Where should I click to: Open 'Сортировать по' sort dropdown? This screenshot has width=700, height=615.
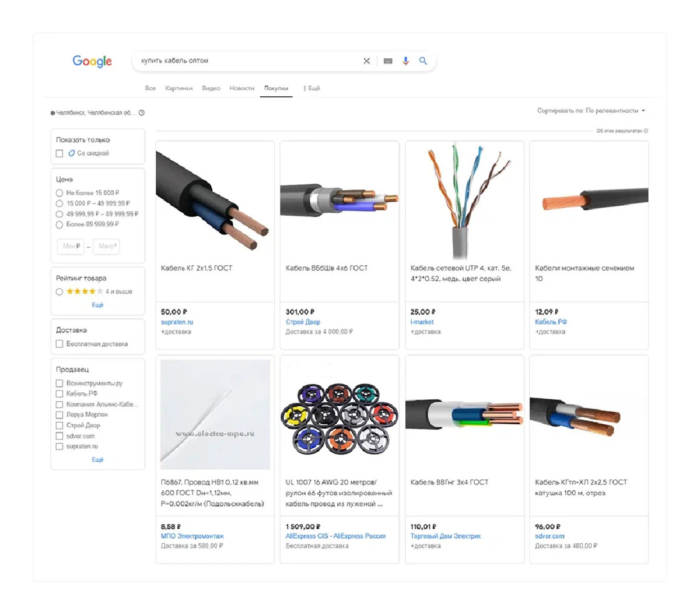tap(591, 111)
